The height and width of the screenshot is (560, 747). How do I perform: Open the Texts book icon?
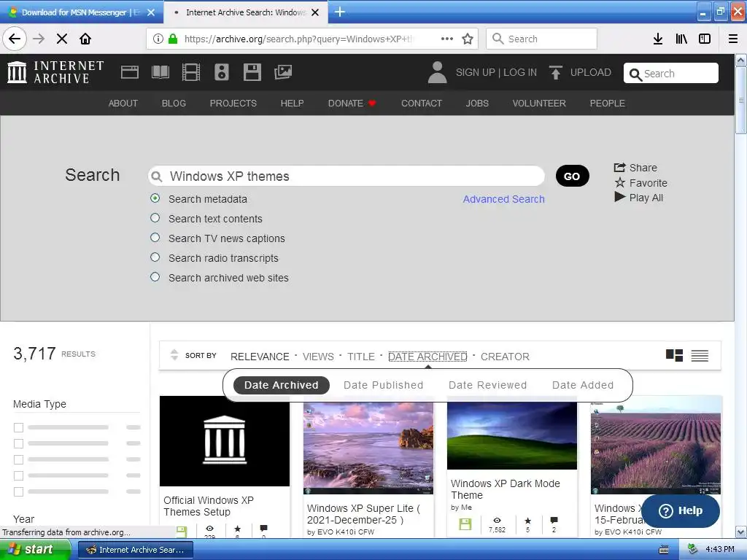click(160, 72)
